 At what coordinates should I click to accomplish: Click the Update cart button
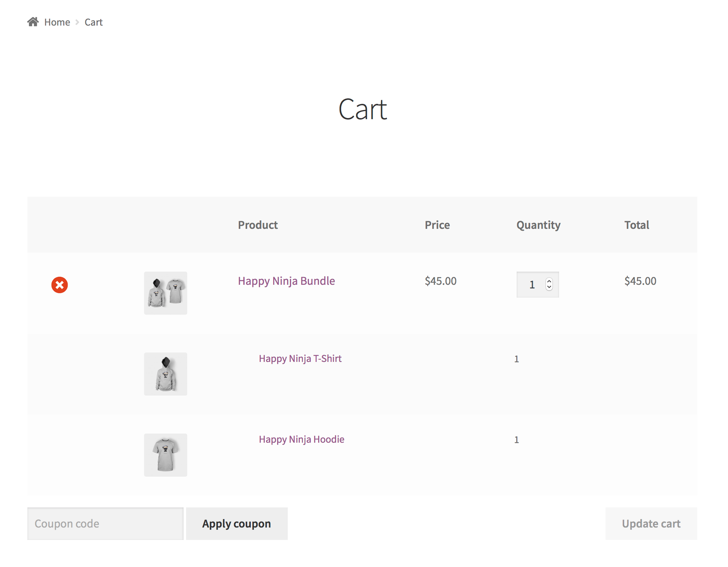[650, 523]
